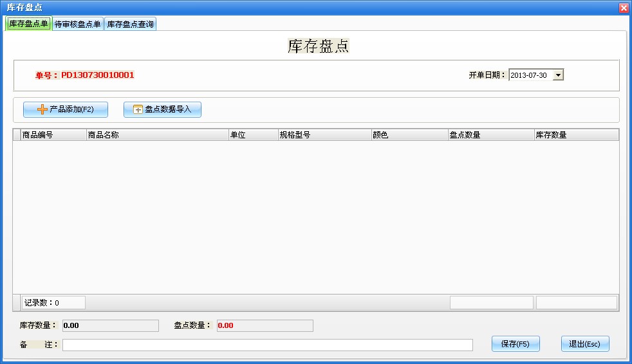The image size is (632, 364).
Task: Click the import table icon beside 盘点数据导入
Action: pos(138,109)
